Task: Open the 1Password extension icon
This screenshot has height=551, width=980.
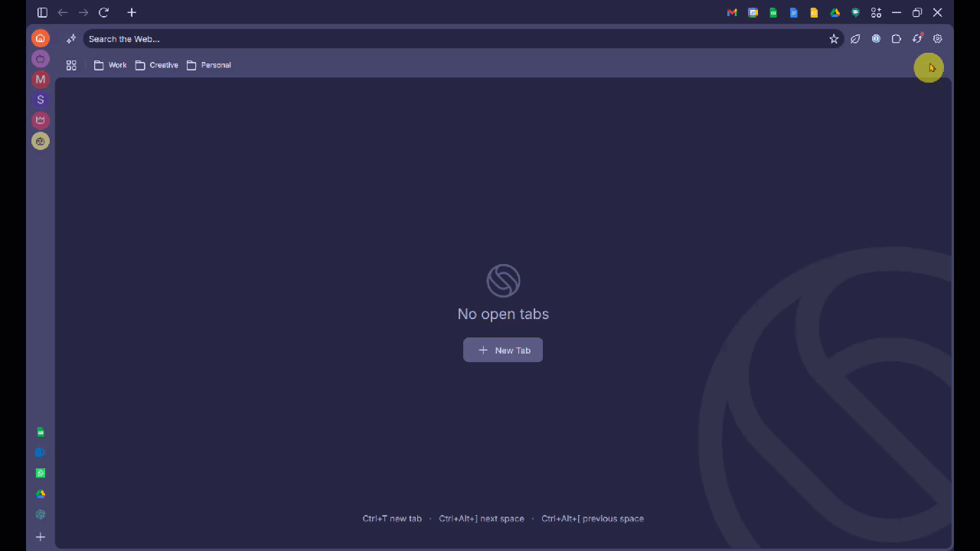Action: click(876, 39)
